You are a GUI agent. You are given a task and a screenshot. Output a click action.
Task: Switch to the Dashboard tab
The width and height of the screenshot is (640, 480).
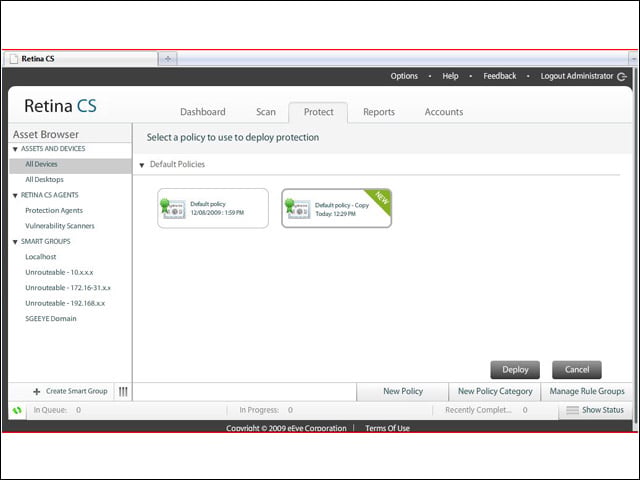[202, 112]
